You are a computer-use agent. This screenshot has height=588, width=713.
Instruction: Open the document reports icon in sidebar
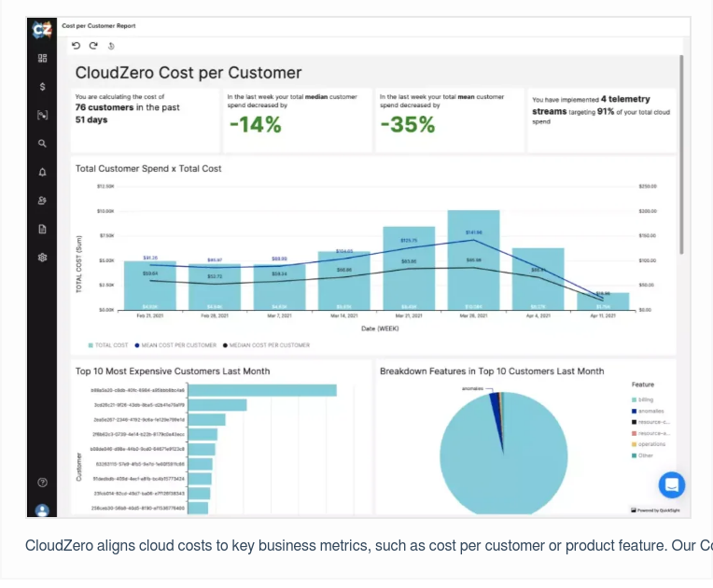(42, 229)
